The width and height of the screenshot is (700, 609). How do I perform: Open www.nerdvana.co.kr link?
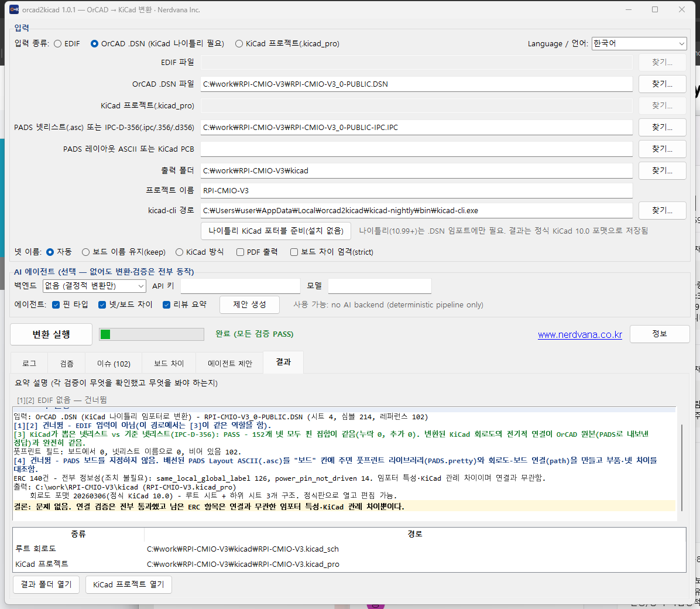[579, 335]
